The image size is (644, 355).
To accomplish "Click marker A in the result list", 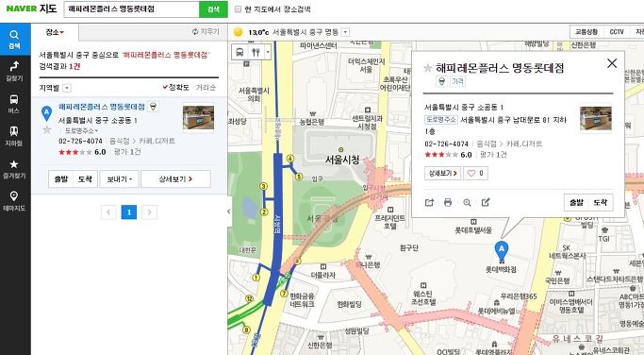I will [47, 113].
